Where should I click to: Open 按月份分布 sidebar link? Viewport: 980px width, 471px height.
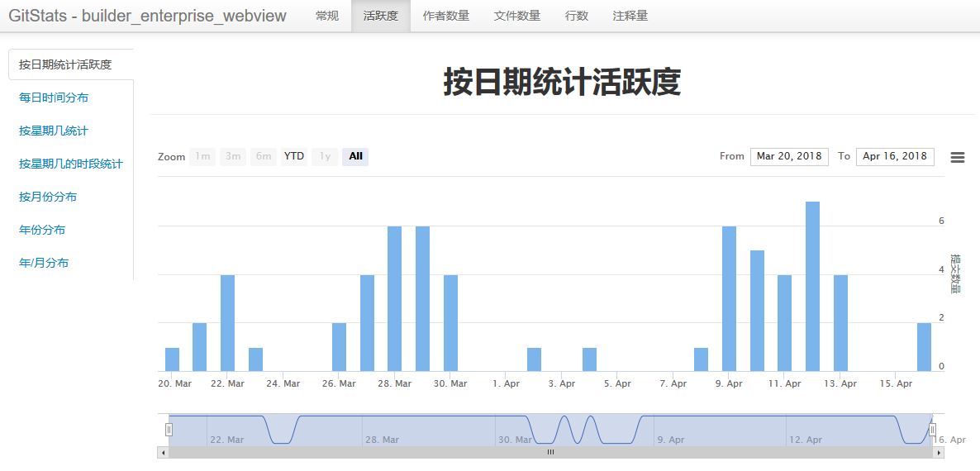click(48, 197)
